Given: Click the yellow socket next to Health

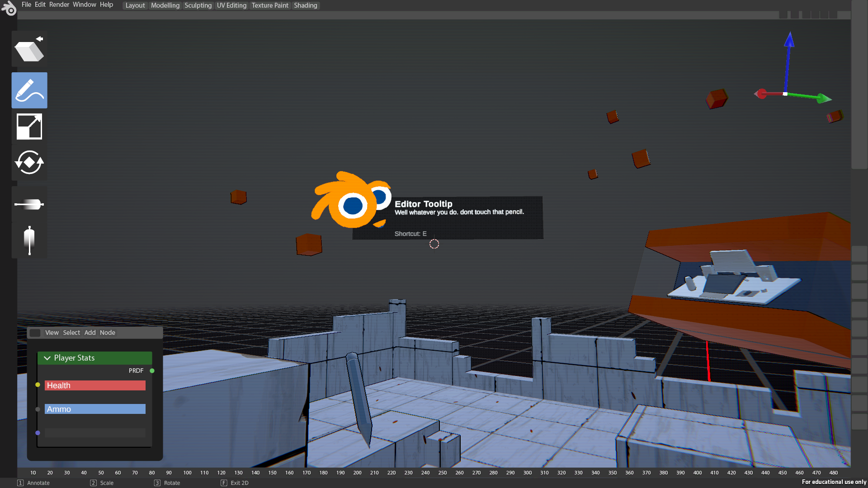Looking at the screenshot, I should pyautogui.click(x=38, y=385).
